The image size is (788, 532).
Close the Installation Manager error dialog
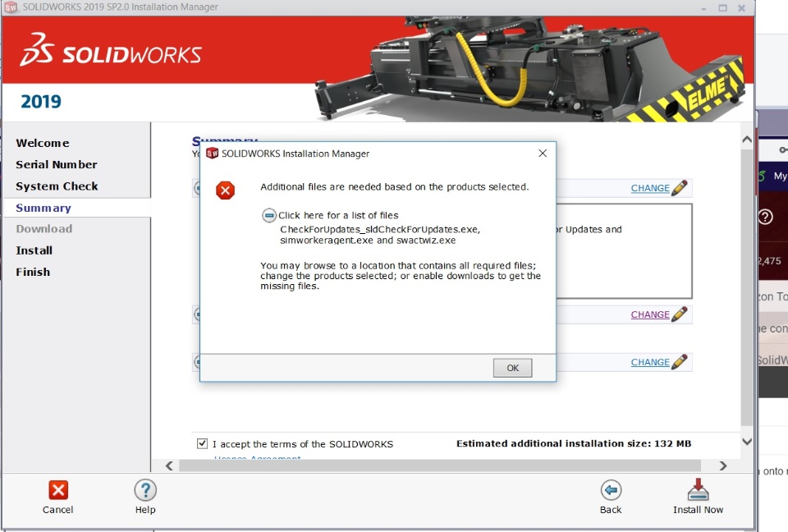click(x=543, y=154)
